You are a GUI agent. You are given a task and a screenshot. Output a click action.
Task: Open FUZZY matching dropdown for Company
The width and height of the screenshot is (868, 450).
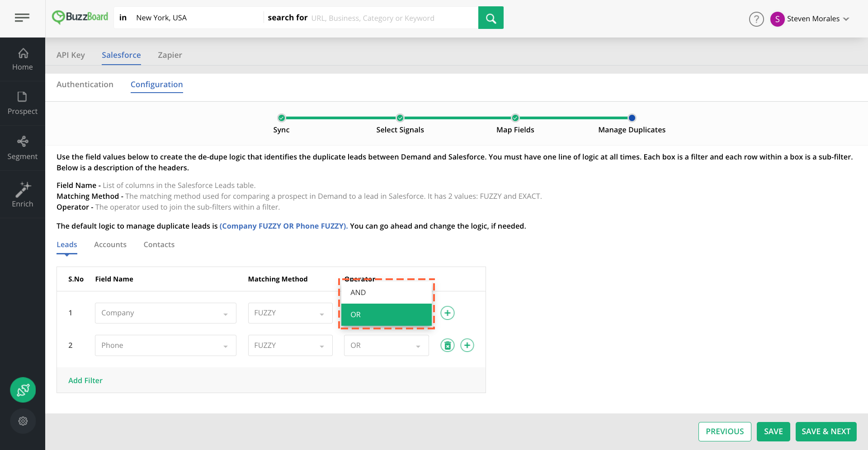coord(290,313)
